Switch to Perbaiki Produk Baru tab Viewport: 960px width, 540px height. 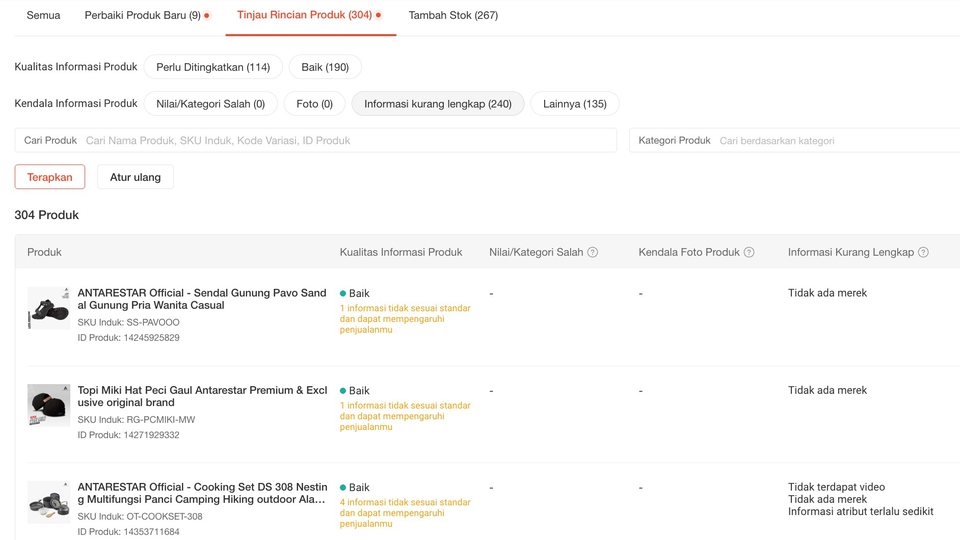click(147, 15)
